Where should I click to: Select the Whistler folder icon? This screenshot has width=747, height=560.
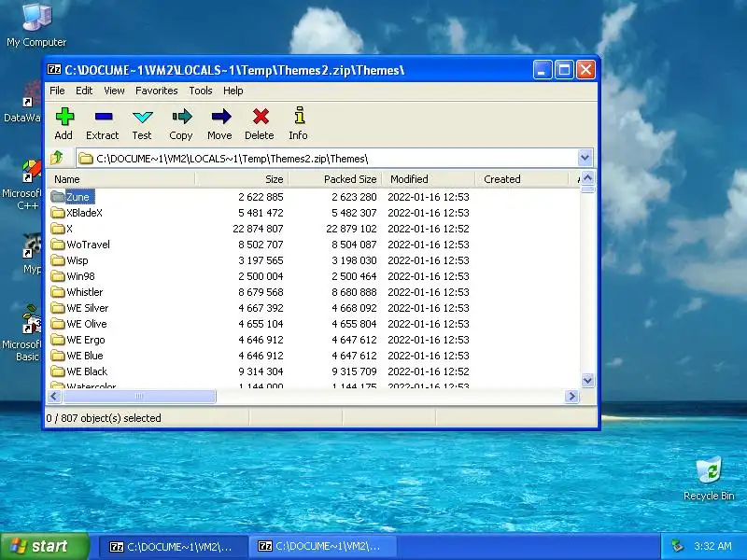(x=58, y=292)
